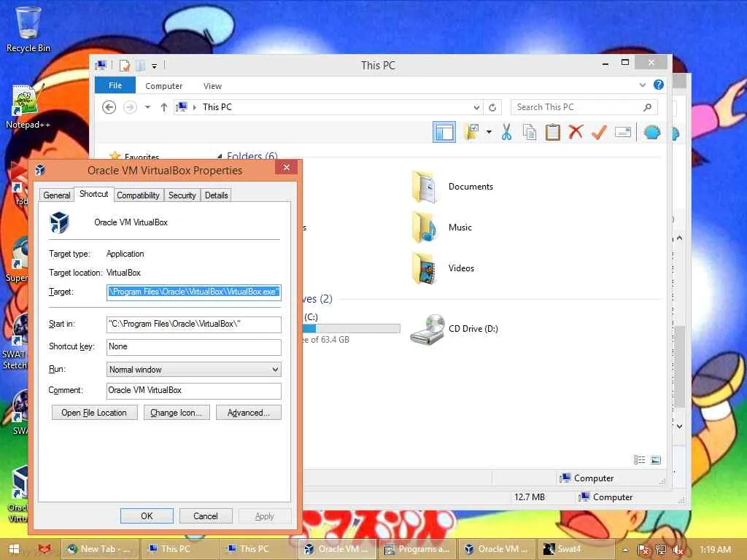747x560 pixels.
Task: Click the Properties icon in quick access toolbar
Action: 124,65
